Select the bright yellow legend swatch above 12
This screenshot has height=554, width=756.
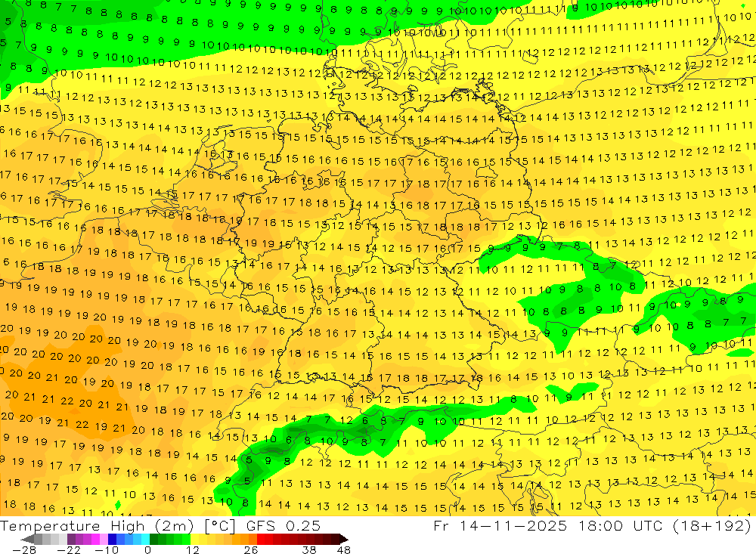[x=195, y=539]
